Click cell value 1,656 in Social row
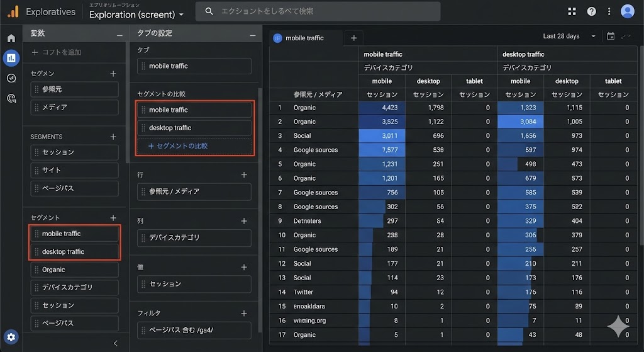Viewport: 644px width, 352px height. (x=520, y=136)
